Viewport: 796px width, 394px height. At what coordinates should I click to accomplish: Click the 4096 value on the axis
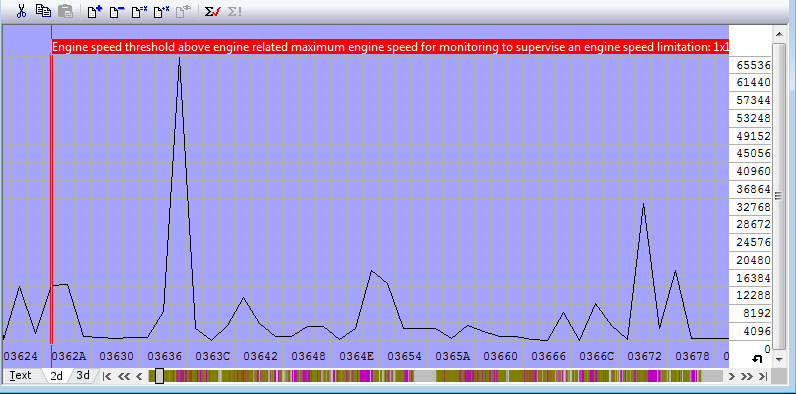tap(757, 332)
